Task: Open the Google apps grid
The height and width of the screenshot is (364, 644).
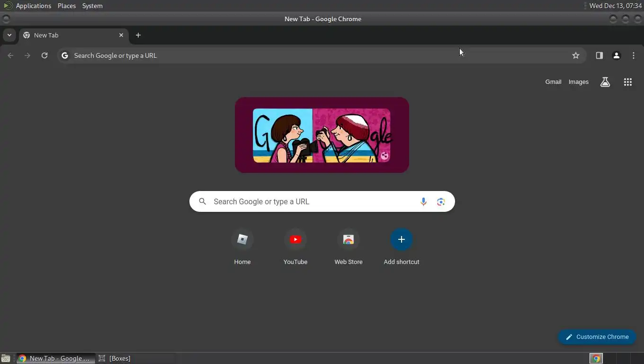Action: tap(628, 82)
